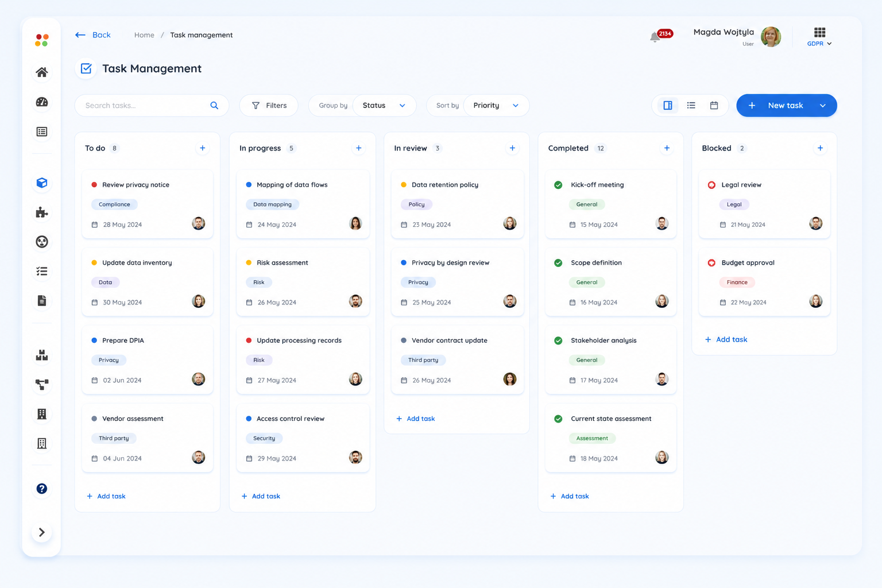This screenshot has width=882, height=588.
Task: Click the Search tasks input field
Action: click(x=152, y=106)
